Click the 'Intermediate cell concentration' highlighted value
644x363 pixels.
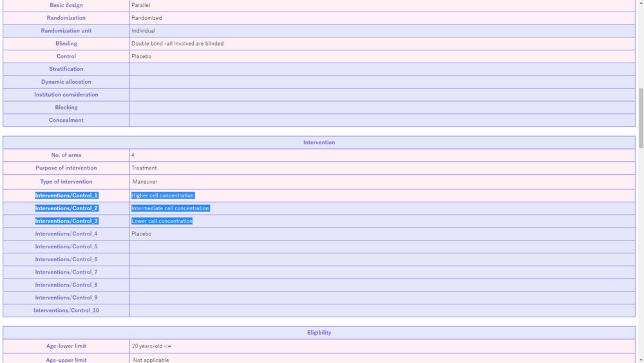click(x=170, y=208)
